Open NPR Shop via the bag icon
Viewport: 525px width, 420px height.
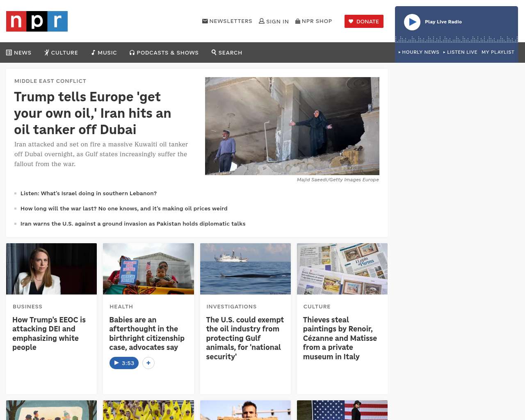[x=298, y=21]
